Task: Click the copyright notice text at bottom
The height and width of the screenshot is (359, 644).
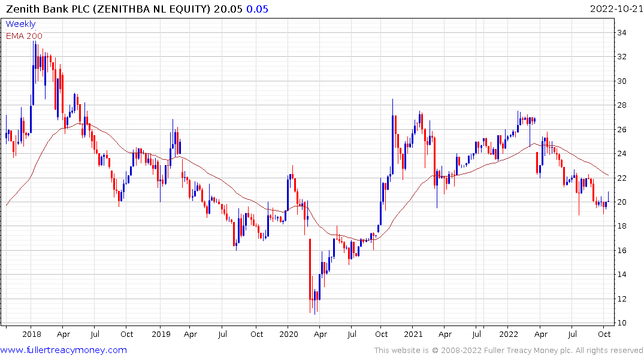Action: (509, 351)
